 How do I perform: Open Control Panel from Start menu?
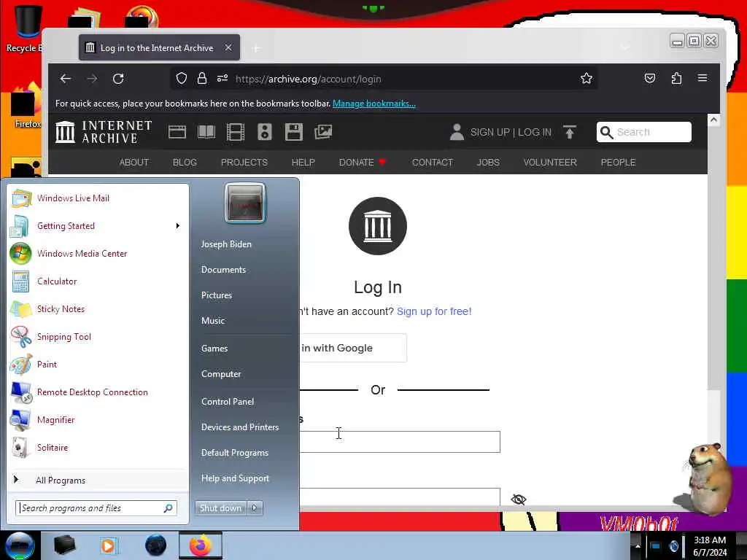point(228,402)
